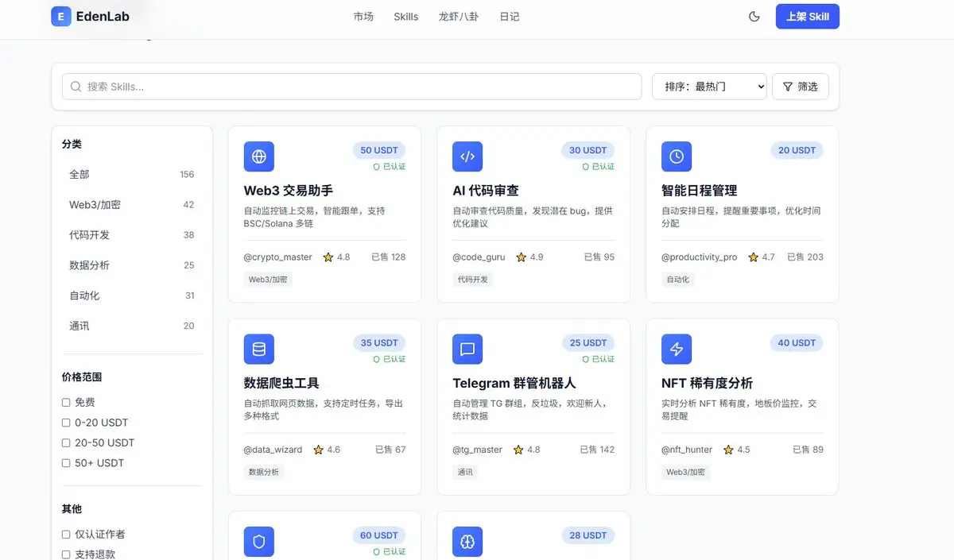The image size is (954, 560).
Task: Click the 已认证 badge on AI 代码审查
Action: tap(599, 167)
